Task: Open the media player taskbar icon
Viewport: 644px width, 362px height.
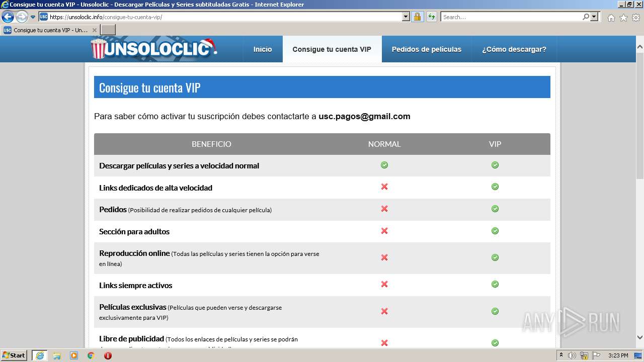Action: click(x=74, y=355)
